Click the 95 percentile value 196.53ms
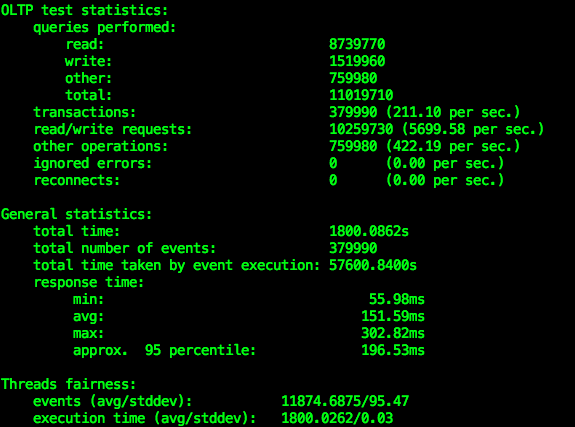 pos(393,350)
